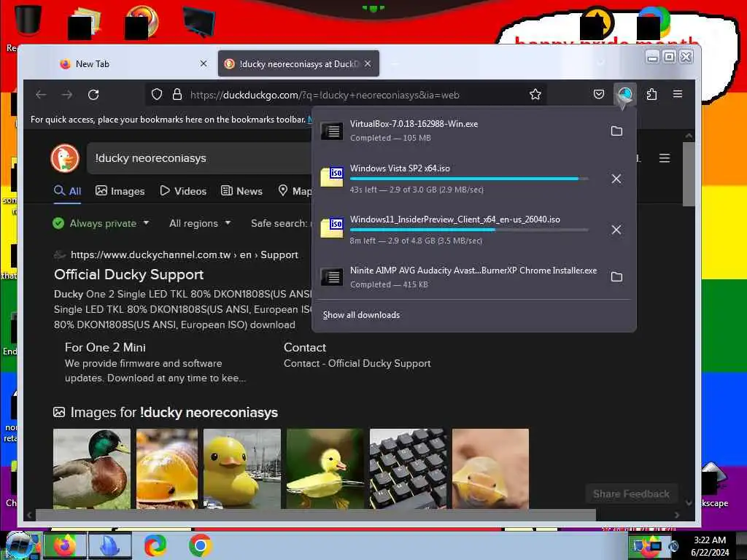Launch Google Chrome from taskbar
747x560 pixels.
(x=200, y=545)
